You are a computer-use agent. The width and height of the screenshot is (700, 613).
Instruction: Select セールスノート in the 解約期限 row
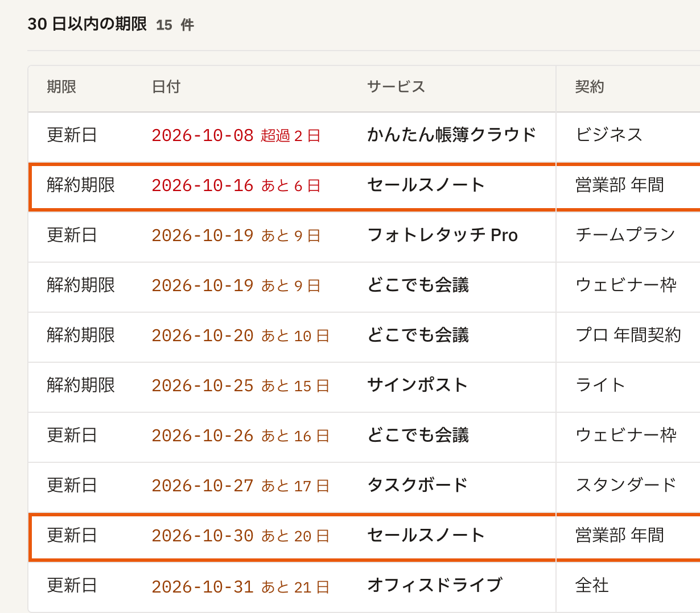[x=426, y=185]
